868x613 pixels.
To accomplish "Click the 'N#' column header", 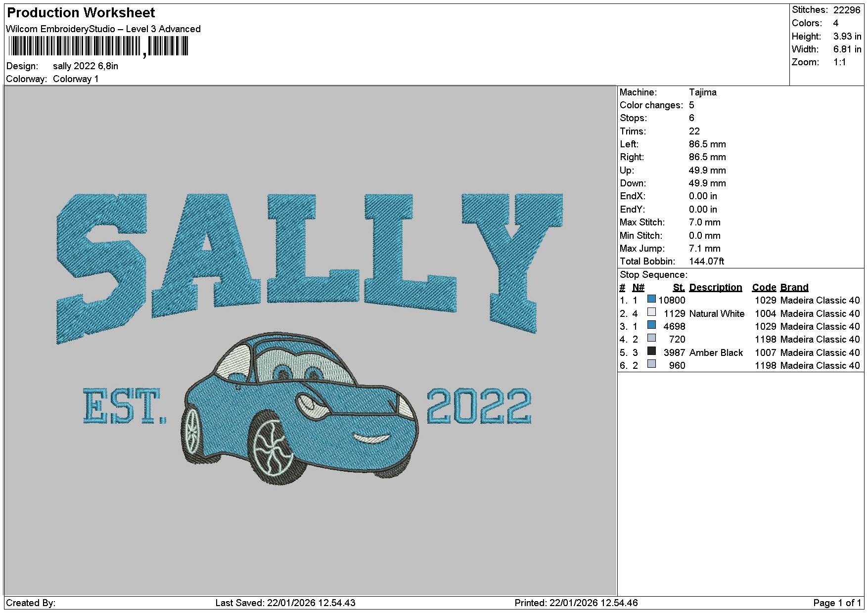I will pos(638,288).
